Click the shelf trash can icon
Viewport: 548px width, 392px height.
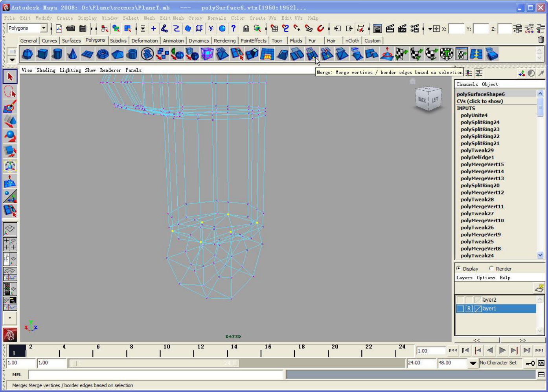(541, 40)
